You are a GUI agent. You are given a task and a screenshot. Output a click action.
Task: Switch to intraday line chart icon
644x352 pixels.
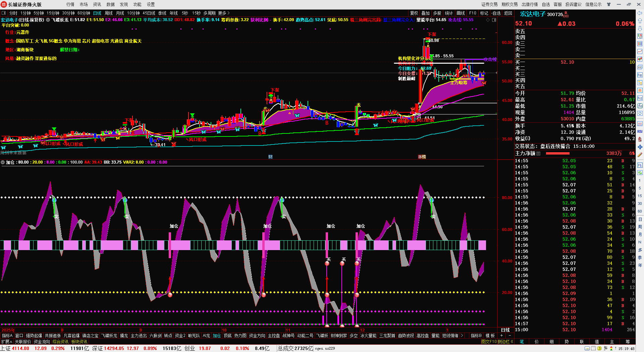point(640,51)
